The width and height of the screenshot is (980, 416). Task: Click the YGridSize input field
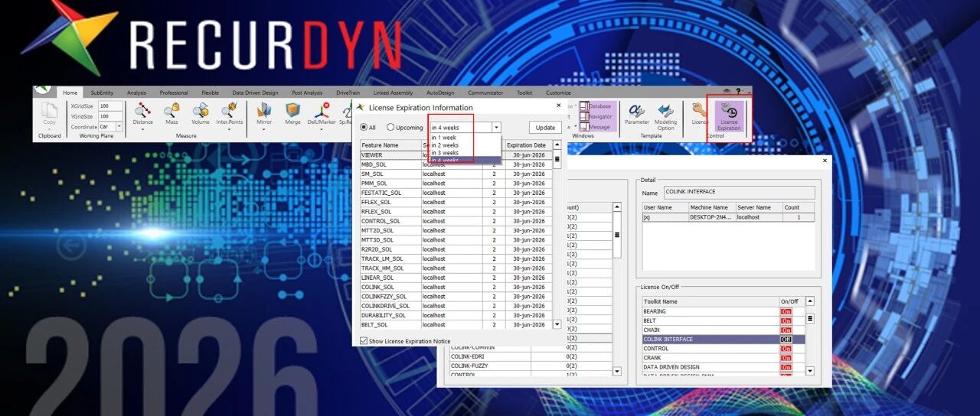(110, 116)
